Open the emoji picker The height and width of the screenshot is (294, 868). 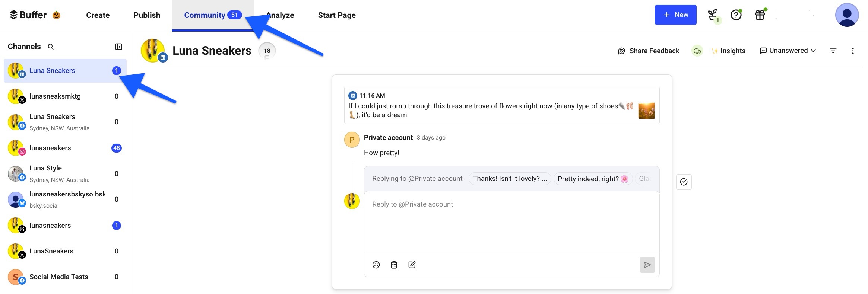tap(376, 265)
